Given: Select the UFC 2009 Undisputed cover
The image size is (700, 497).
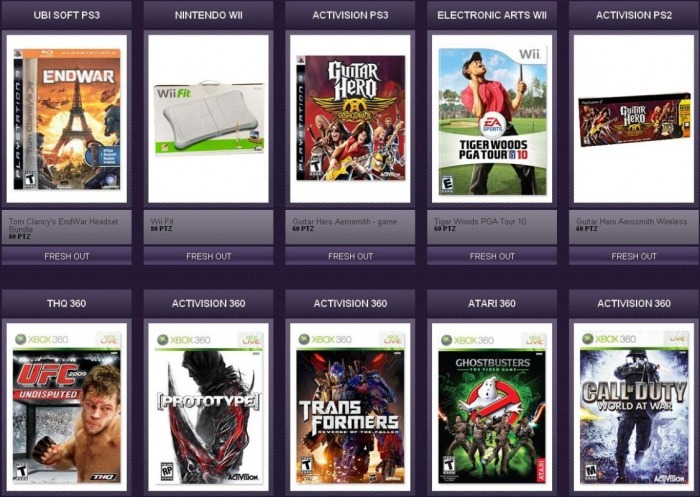Looking at the screenshot, I should tap(67, 407).
